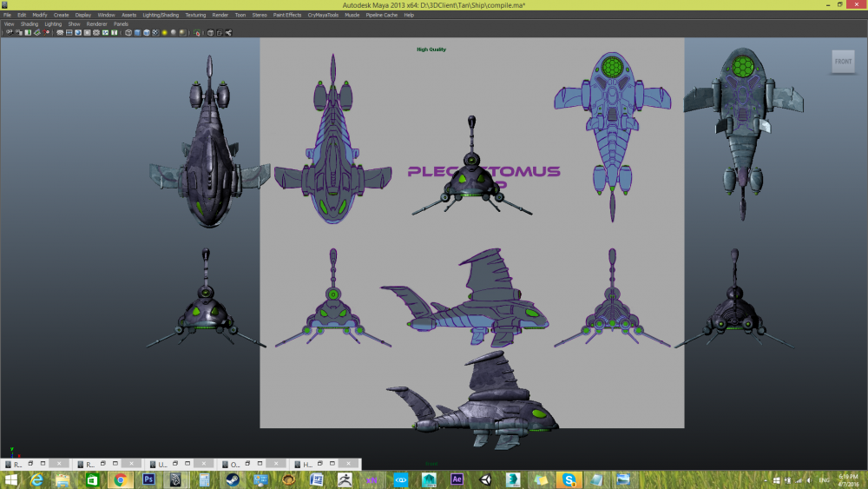Click the Show panel menu
Image resolution: width=868 pixels, height=489 pixels.
74,24
